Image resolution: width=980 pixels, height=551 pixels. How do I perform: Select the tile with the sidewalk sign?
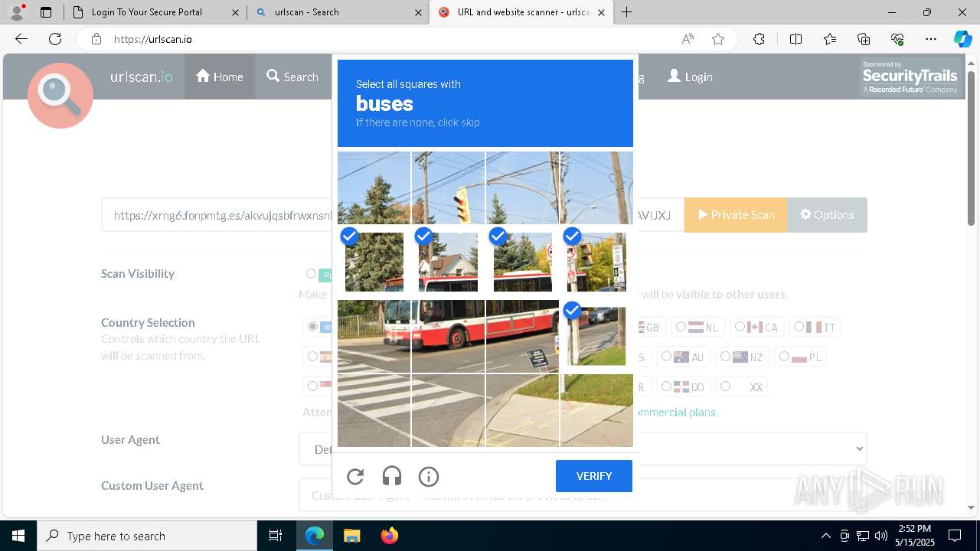pyautogui.click(x=523, y=336)
